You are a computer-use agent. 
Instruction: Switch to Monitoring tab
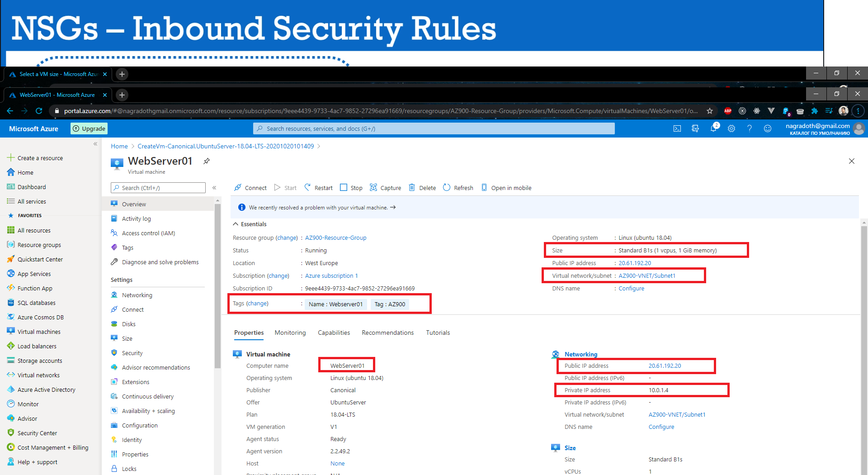[290, 332]
